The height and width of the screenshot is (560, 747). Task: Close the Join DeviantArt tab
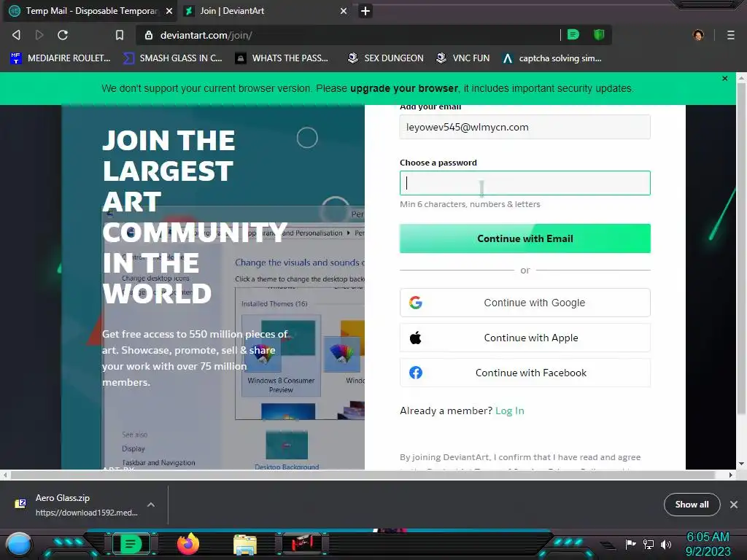click(x=344, y=11)
